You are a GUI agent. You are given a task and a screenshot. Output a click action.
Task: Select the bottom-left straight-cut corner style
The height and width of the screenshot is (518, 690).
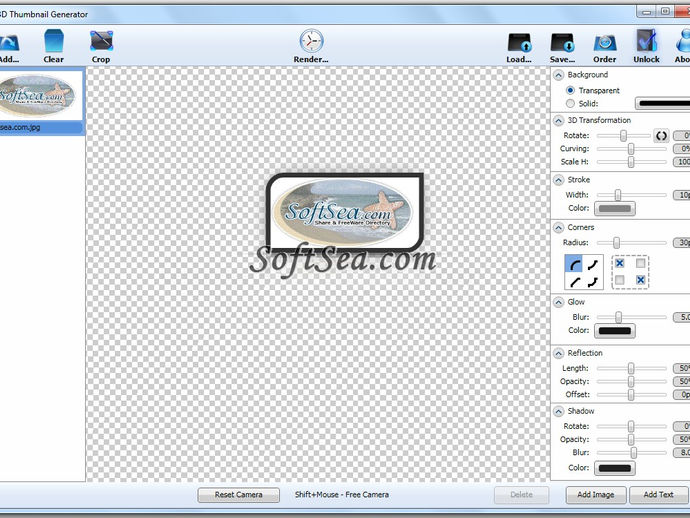click(x=574, y=282)
